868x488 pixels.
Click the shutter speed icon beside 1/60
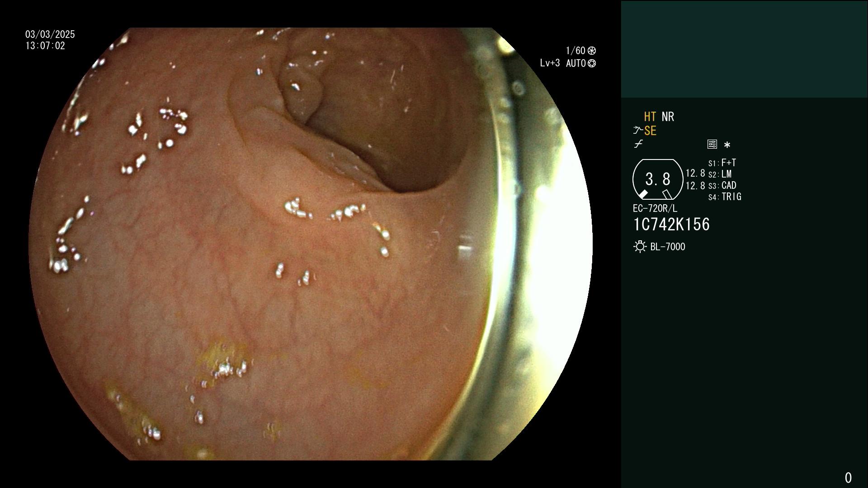(x=592, y=51)
